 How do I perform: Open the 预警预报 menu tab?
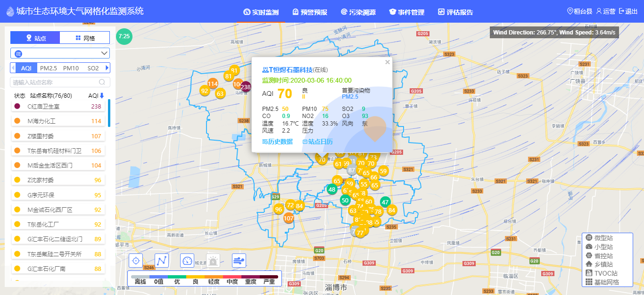pos(310,12)
